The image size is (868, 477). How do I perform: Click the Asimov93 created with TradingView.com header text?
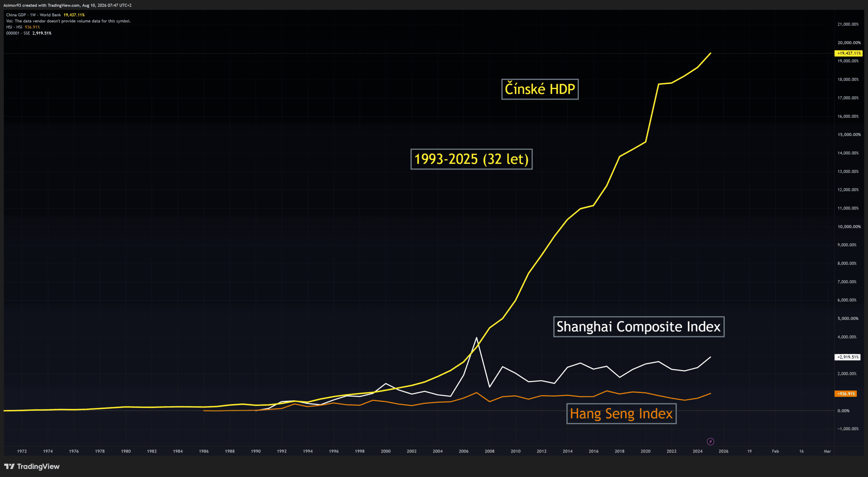[x=67, y=5]
